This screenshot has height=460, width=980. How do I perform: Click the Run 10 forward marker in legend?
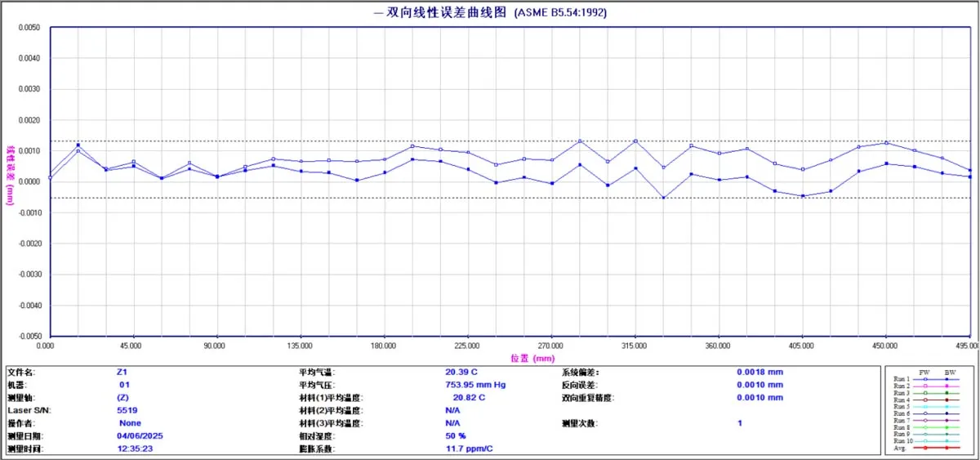click(925, 441)
